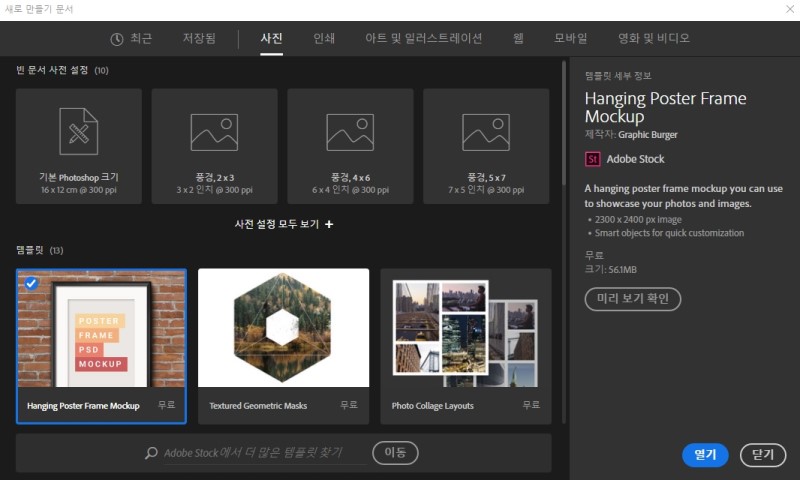
Task: Click the clock icon beside 최근
Action: pyautogui.click(x=117, y=39)
